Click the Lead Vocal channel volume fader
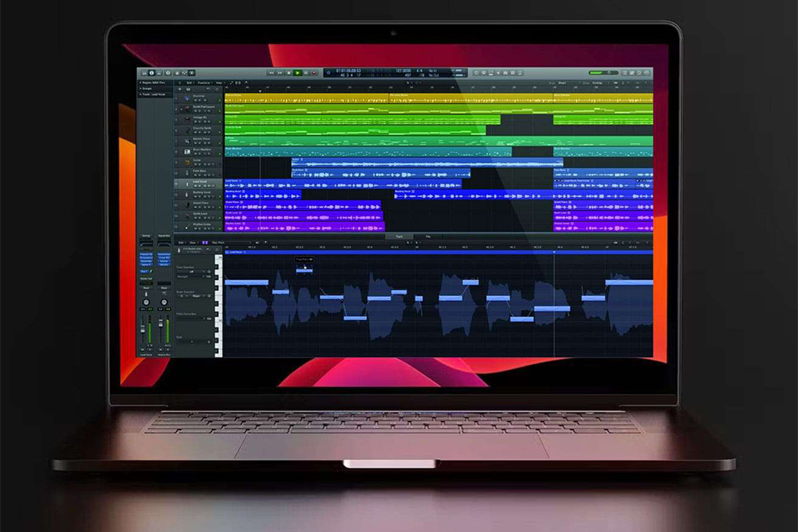The image size is (798, 532). (143, 329)
